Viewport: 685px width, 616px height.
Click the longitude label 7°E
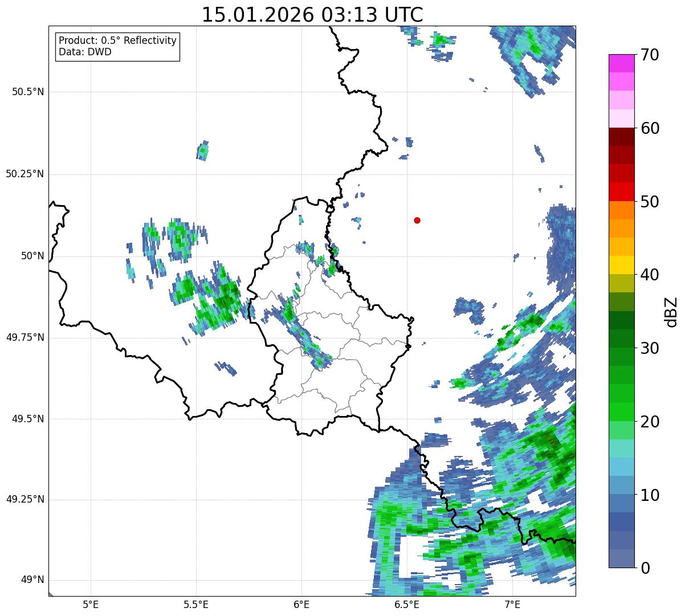(x=512, y=605)
